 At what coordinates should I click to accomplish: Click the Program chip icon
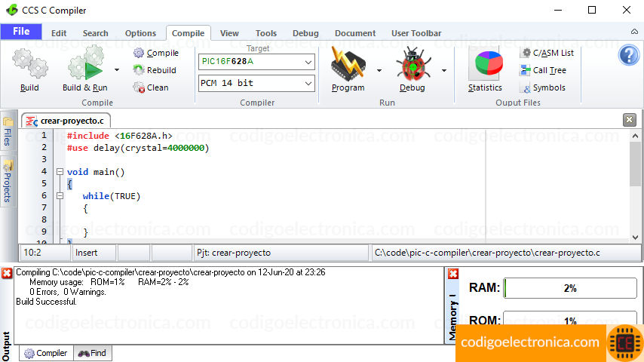[x=348, y=63]
